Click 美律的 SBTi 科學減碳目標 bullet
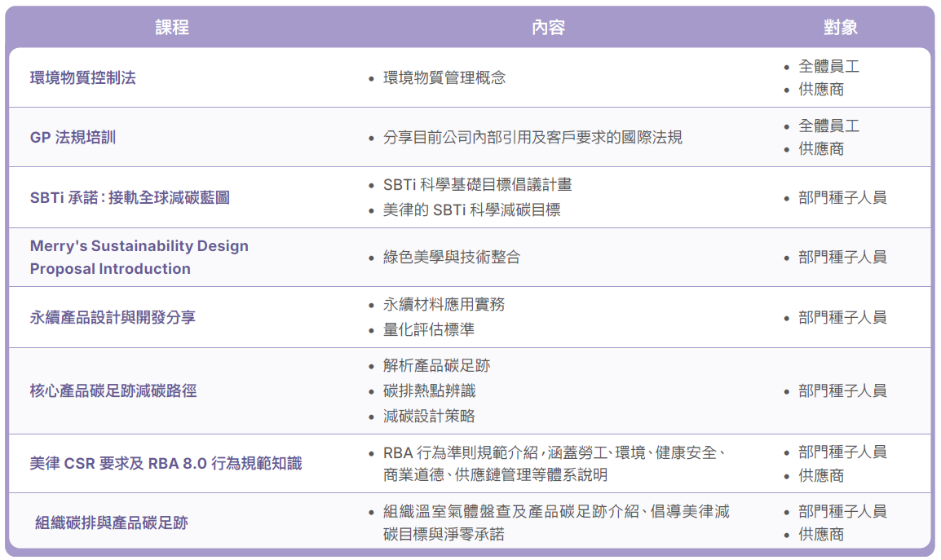 (x=471, y=209)
